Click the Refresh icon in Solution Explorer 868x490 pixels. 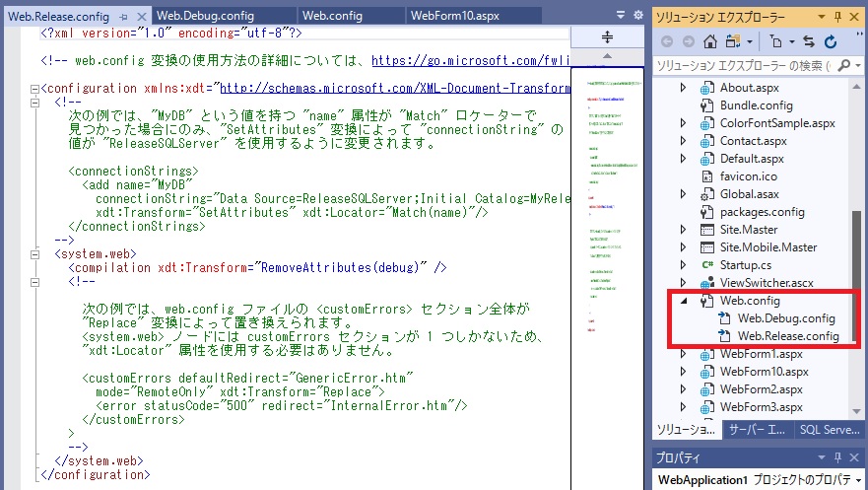click(x=831, y=41)
